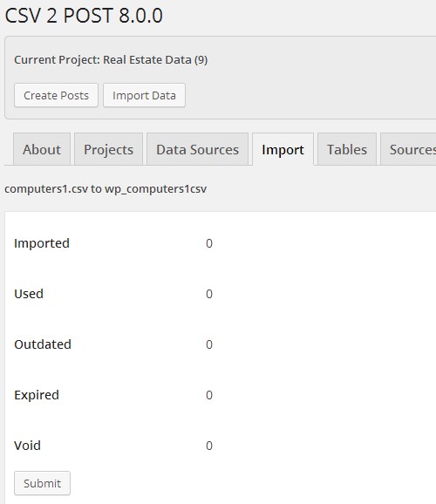Click the Expired row label
Viewport: 436px width, 504px height.
[37, 395]
